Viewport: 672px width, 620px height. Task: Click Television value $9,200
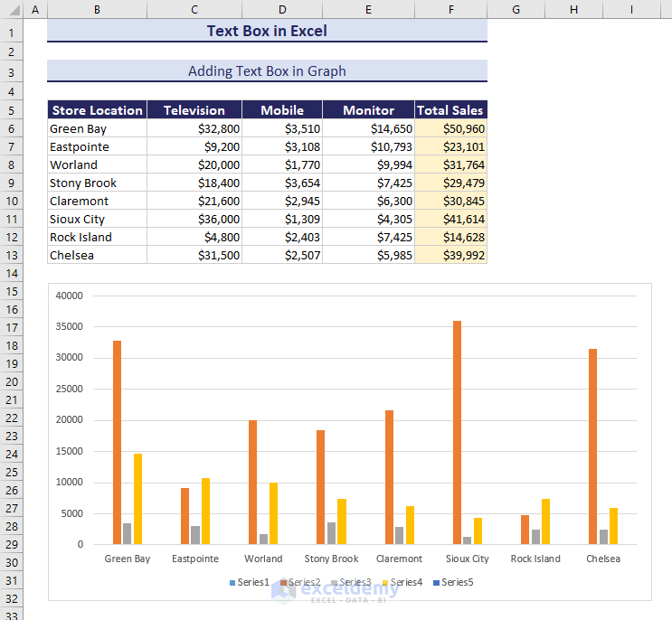point(194,146)
